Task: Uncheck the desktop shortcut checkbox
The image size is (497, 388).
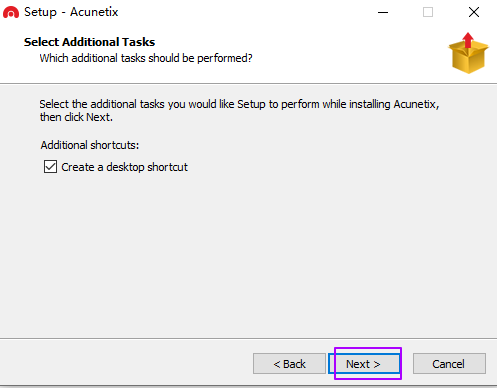Action: pos(50,167)
